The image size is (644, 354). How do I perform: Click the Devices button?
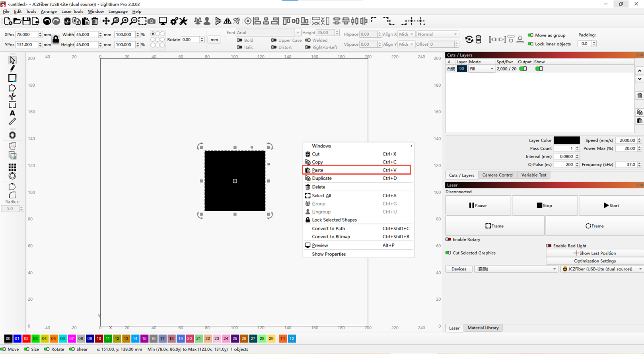(x=459, y=269)
